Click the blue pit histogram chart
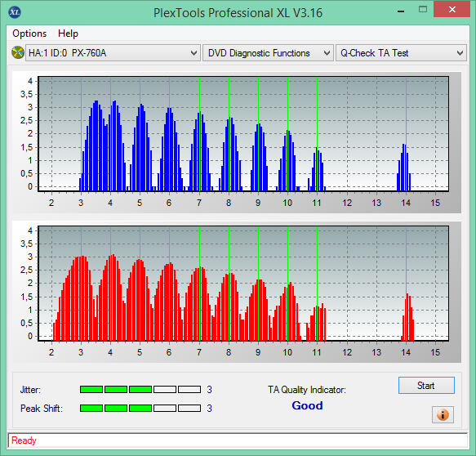This screenshot has height=456, width=476. (x=243, y=134)
